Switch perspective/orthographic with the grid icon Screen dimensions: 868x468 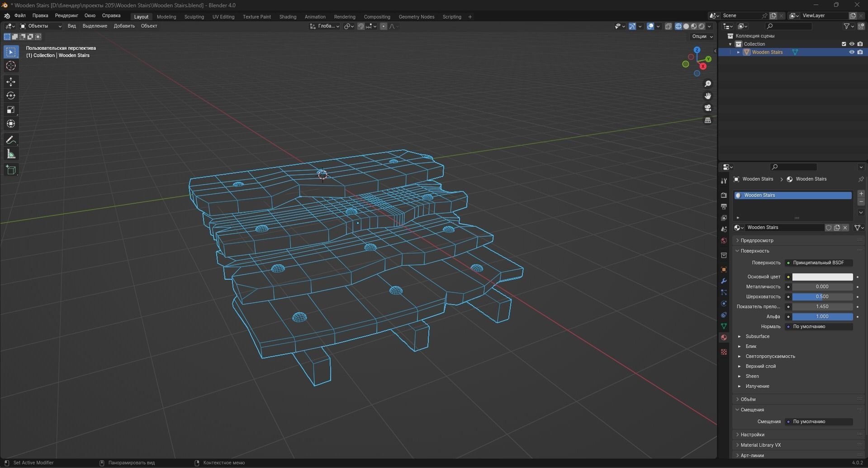pos(708,120)
